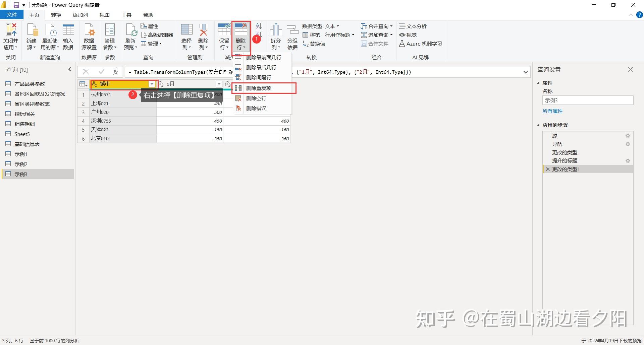Click the Remove Rows icon
This screenshot has height=345, width=644.
click(x=241, y=29)
